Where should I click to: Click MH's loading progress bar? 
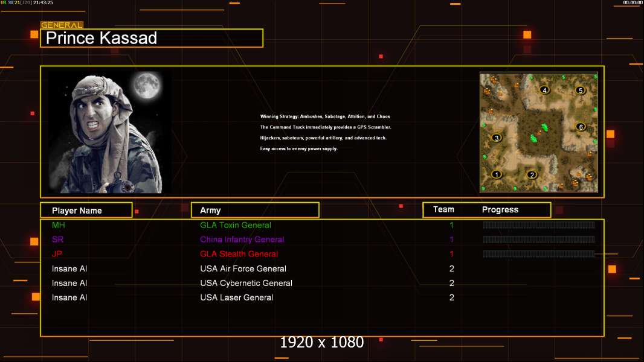[539, 224]
